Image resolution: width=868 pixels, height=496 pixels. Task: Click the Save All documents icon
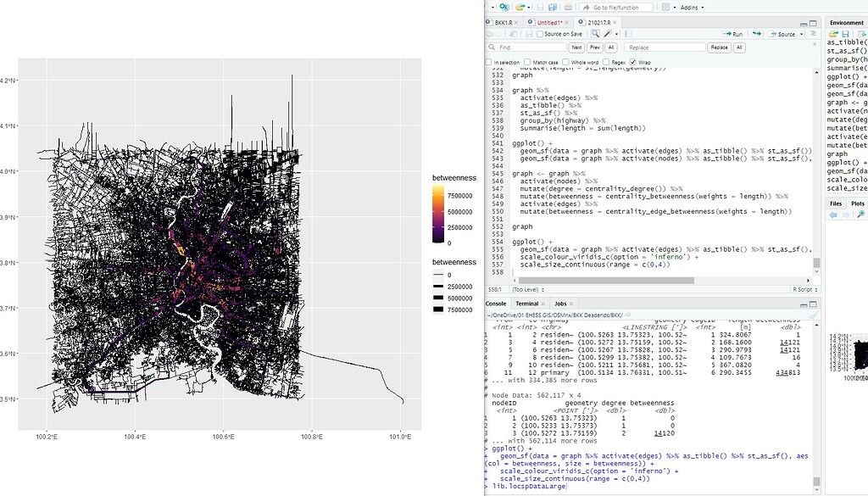point(552,7)
